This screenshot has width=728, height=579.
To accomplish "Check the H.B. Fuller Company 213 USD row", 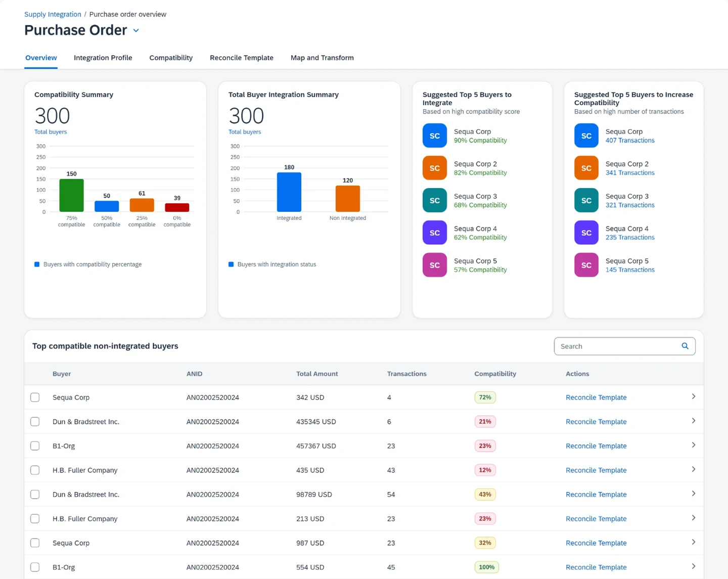I will coord(35,519).
